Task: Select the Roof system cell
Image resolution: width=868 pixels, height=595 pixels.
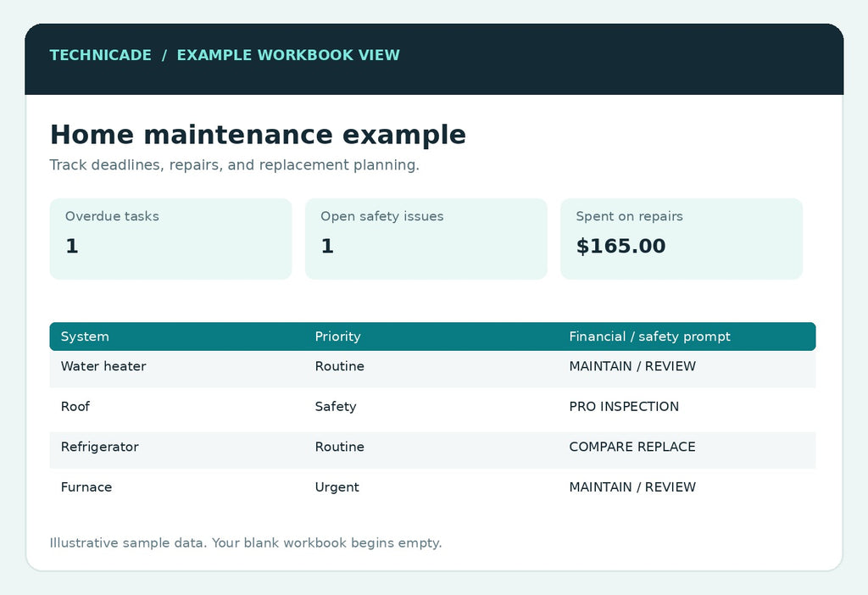Action: [x=75, y=407]
